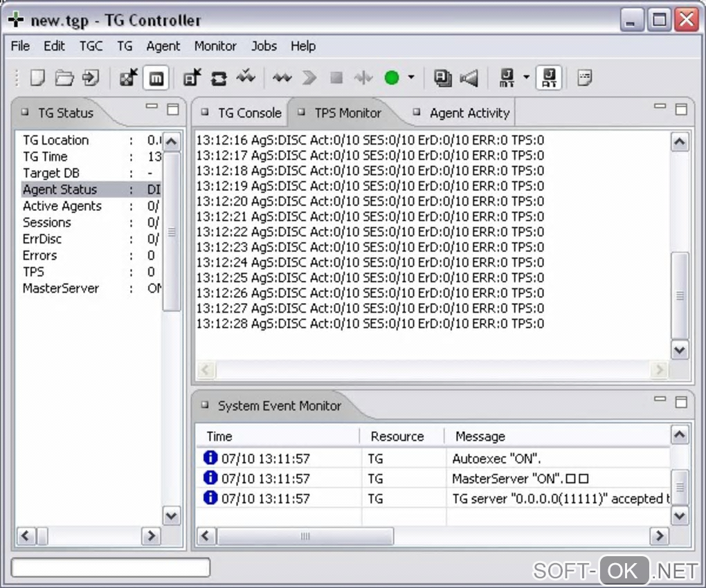Click TPS Monitor log scrollbar down arrow

680,349
